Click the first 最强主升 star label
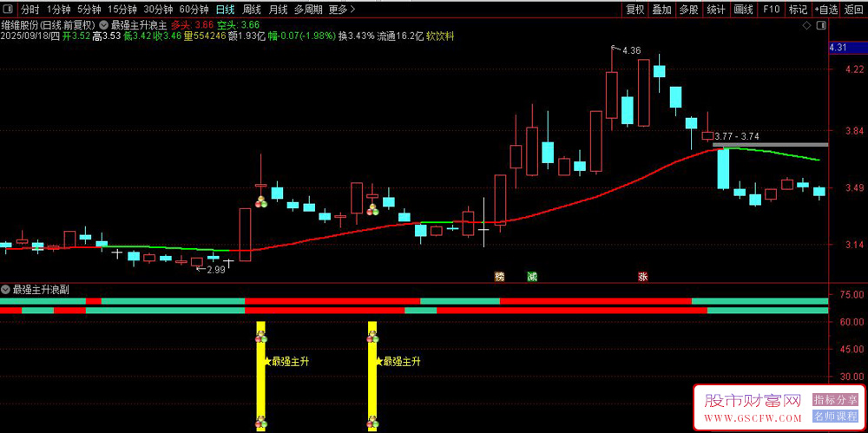This screenshot has width=868, height=433. point(286,362)
